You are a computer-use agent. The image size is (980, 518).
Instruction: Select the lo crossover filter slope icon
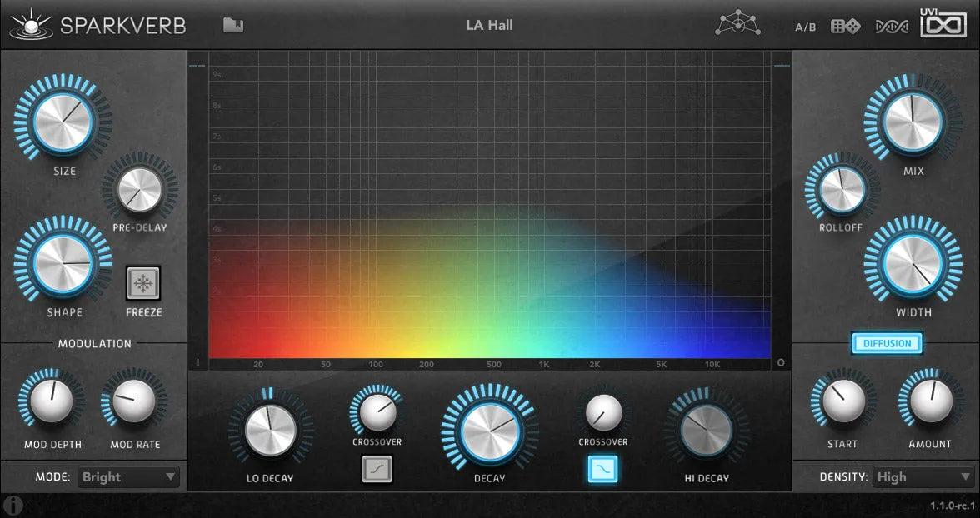pyautogui.click(x=377, y=471)
